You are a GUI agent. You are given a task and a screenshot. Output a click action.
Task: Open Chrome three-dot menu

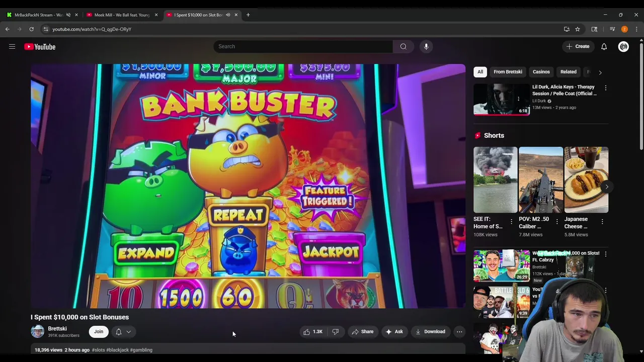(636, 29)
